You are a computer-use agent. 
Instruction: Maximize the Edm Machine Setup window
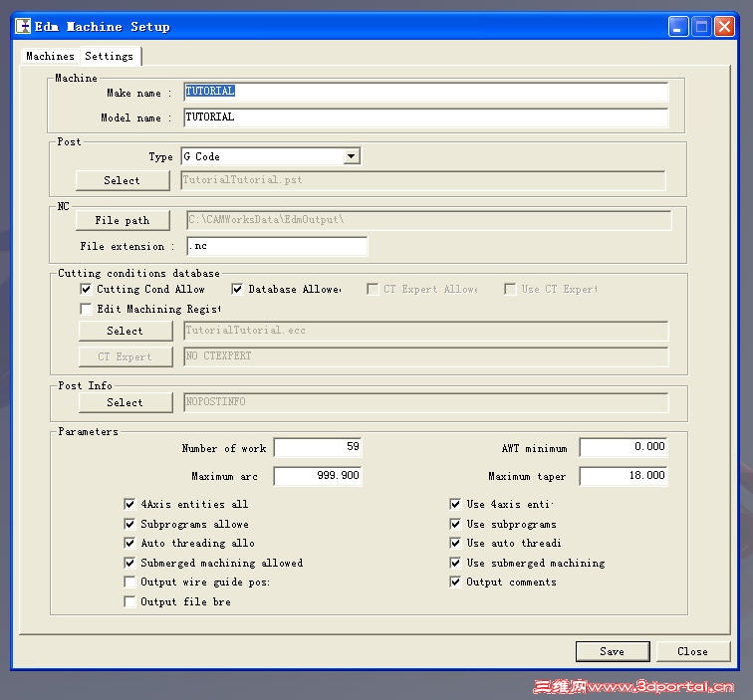pyautogui.click(x=701, y=27)
